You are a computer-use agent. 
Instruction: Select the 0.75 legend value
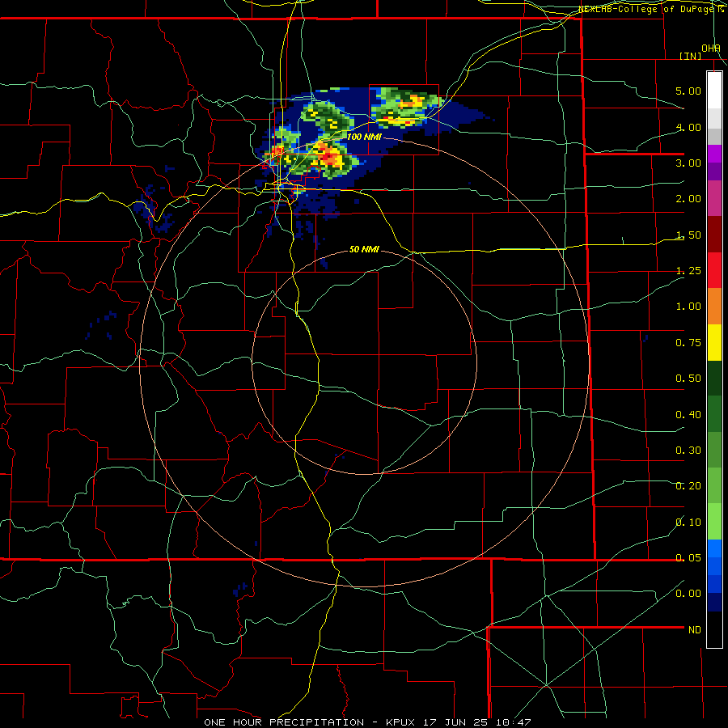(688, 343)
